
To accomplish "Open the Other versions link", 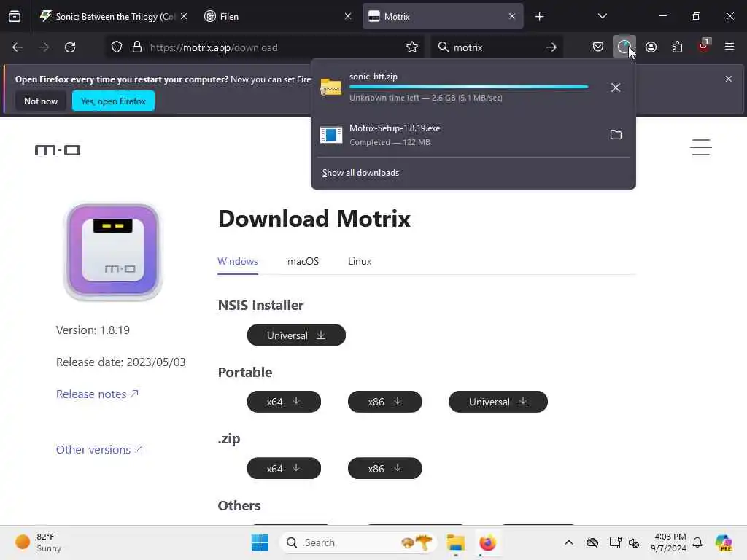I will 99,449.
